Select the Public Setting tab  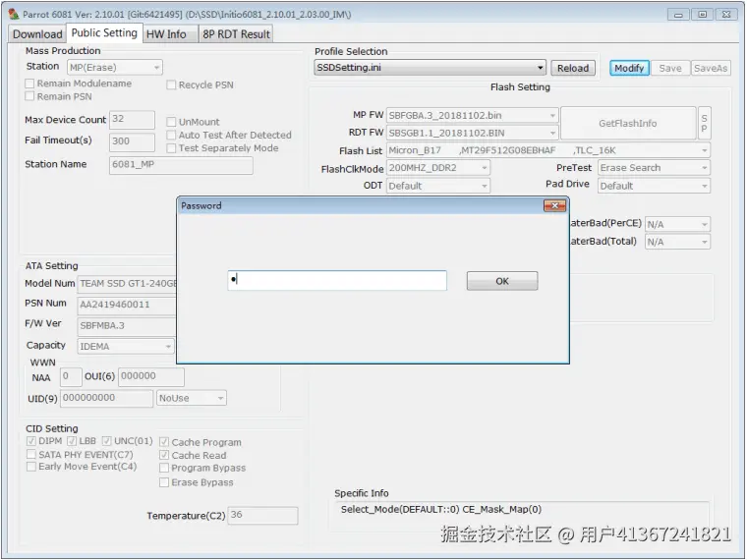(x=104, y=32)
